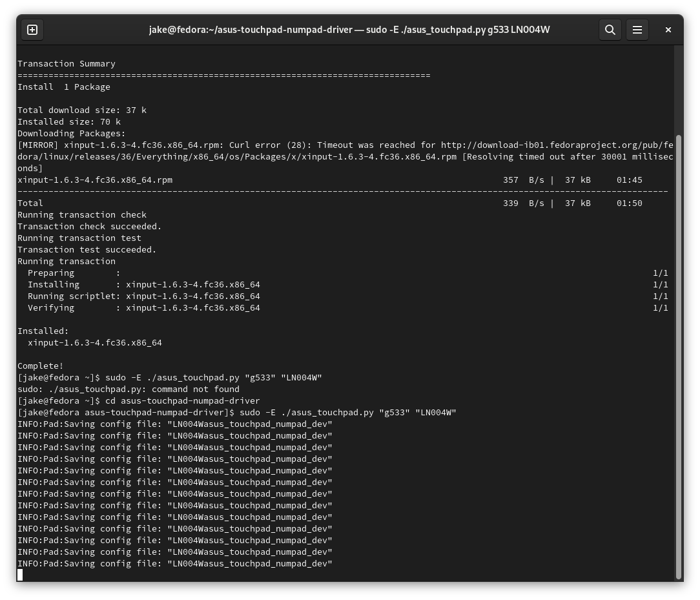This screenshot has height=600, width=700.
Task: Click the "Transaction Summary" heading
Action: pos(66,63)
